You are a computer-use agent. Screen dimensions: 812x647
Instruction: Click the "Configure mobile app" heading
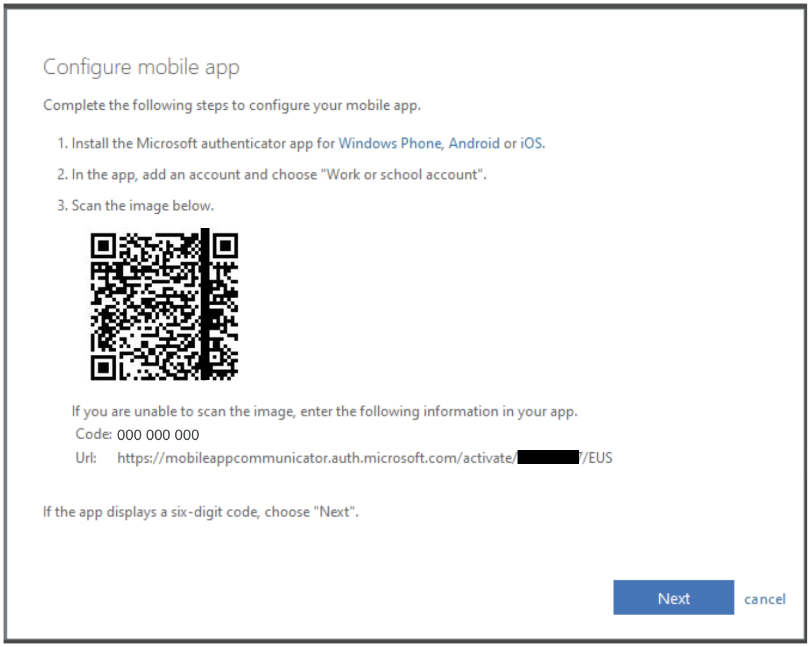click(x=141, y=67)
